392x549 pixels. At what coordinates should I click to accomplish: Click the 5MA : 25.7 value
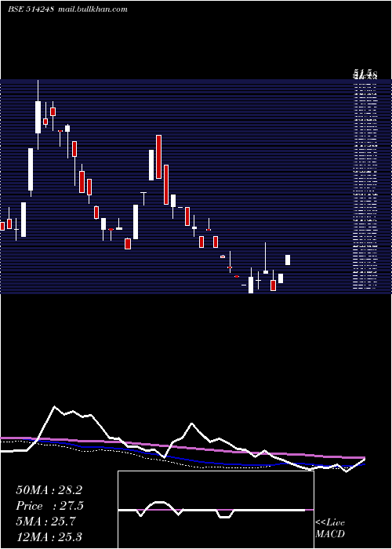[45, 522]
